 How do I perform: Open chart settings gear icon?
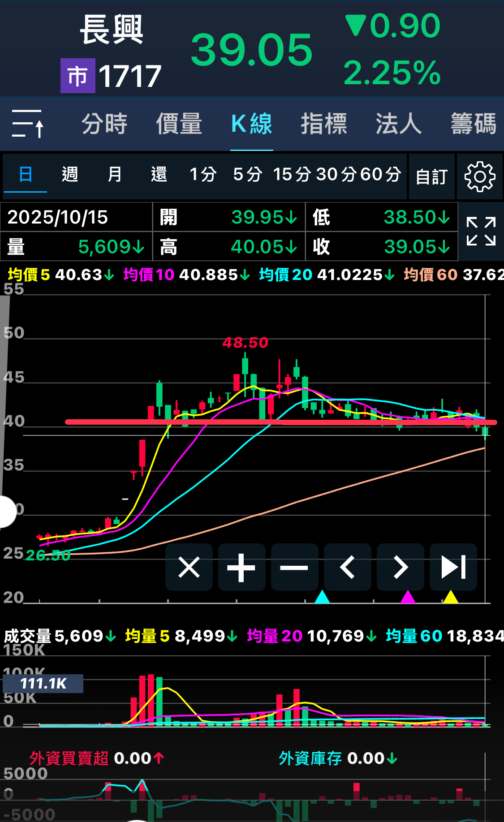pyautogui.click(x=479, y=176)
